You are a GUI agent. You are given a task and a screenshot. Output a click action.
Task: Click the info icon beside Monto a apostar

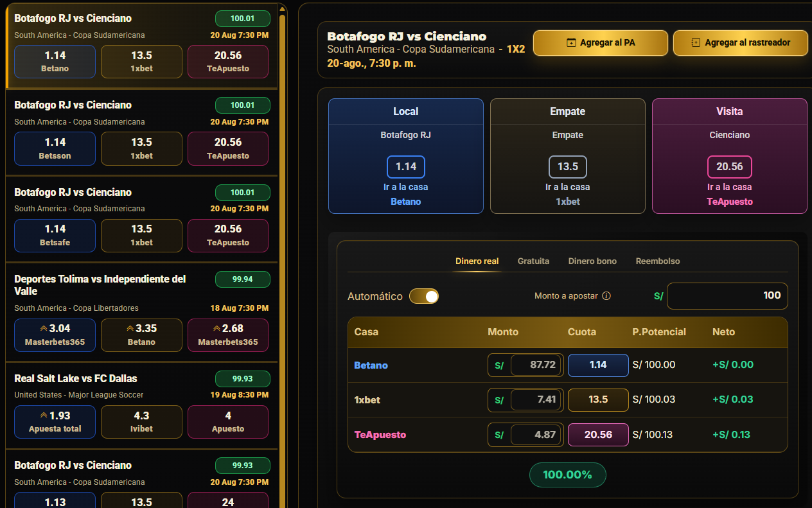pos(606,296)
